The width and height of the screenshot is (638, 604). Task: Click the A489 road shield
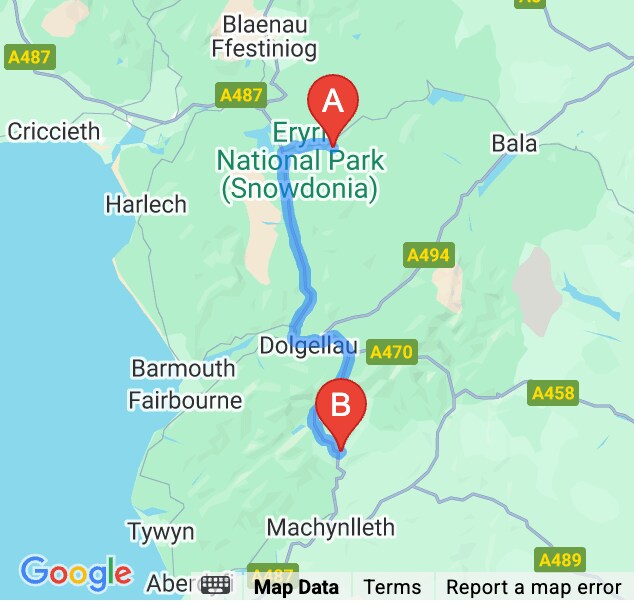(560, 560)
